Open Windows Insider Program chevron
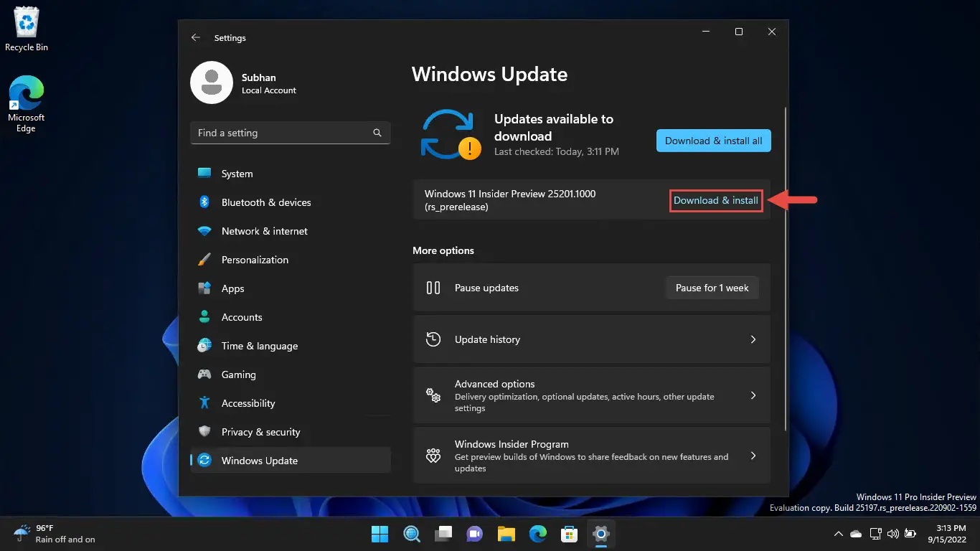The image size is (980, 551). (x=753, y=456)
